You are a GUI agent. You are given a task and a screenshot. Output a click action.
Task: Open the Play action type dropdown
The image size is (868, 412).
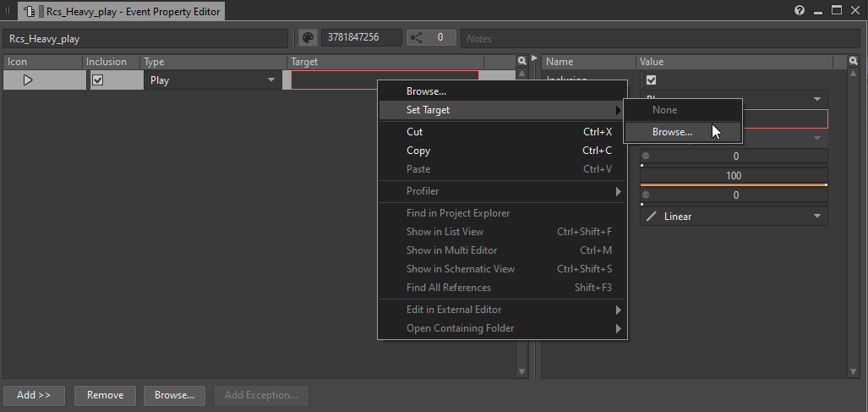pyautogui.click(x=271, y=80)
